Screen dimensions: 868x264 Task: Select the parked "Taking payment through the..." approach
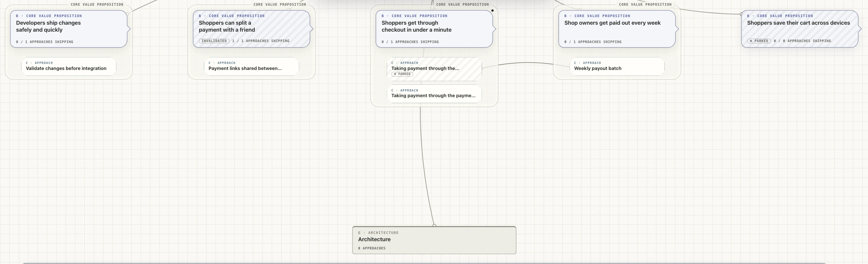[x=434, y=69]
